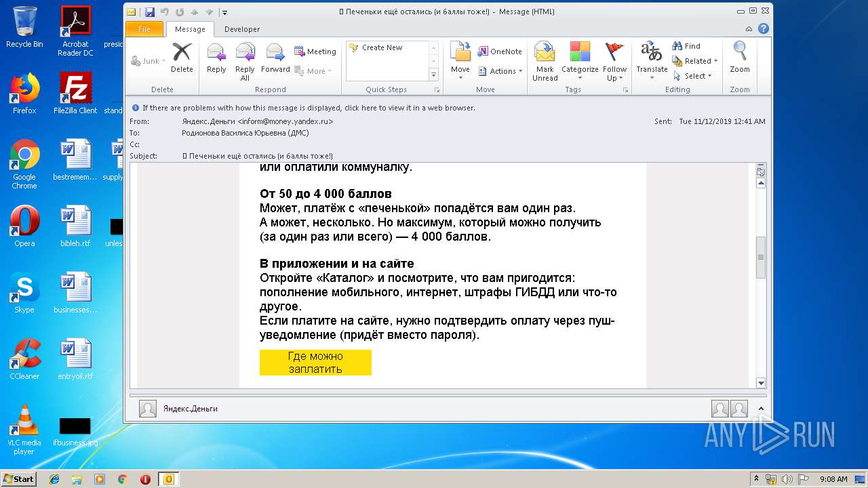Switch to the Message tab
This screenshot has width=868, height=488.
coord(190,29)
